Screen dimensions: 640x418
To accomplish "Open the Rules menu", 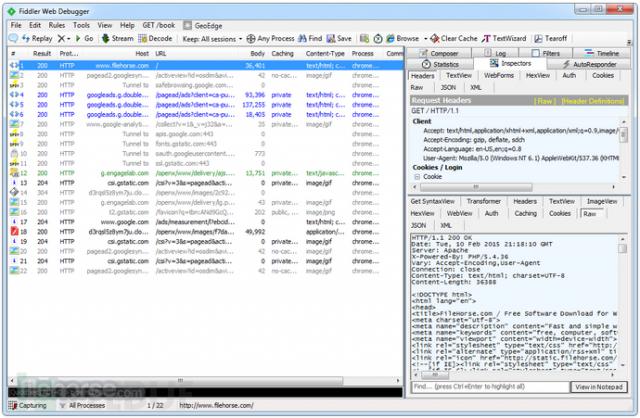I will click(57, 25).
